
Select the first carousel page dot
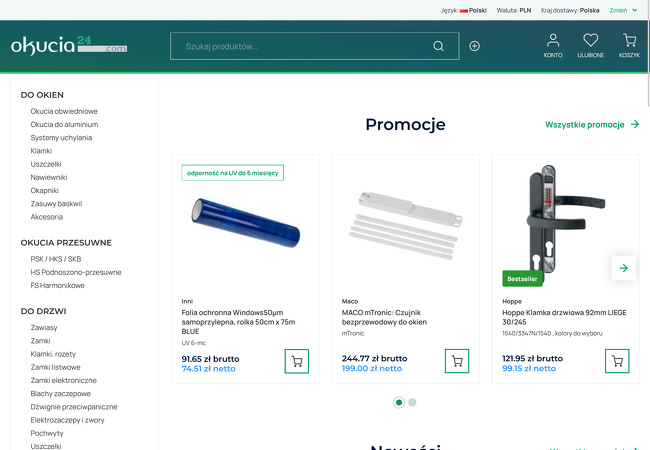tap(399, 402)
